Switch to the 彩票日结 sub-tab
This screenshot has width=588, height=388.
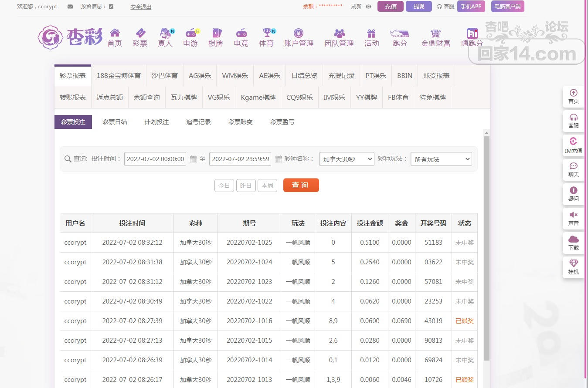coord(115,122)
